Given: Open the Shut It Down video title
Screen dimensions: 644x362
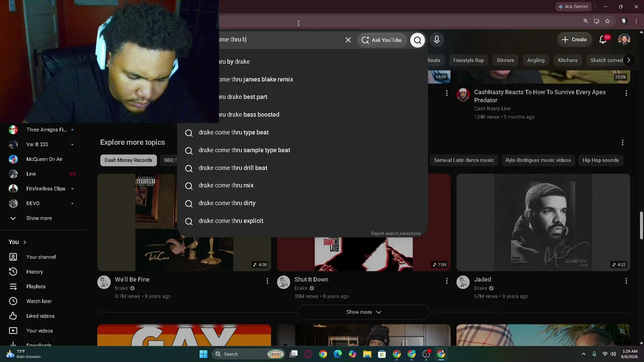Looking at the screenshot, I should click(x=311, y=280).
